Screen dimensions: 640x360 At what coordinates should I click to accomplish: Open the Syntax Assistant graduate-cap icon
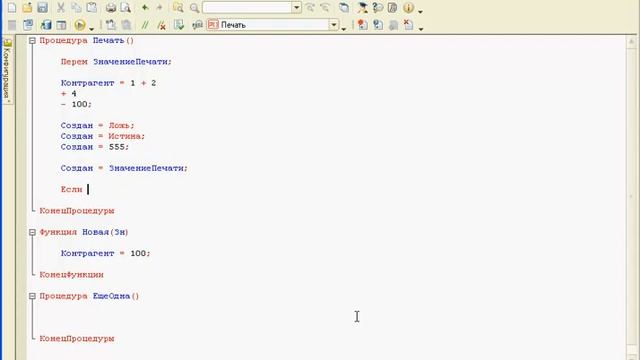click(x=362, y=8)
